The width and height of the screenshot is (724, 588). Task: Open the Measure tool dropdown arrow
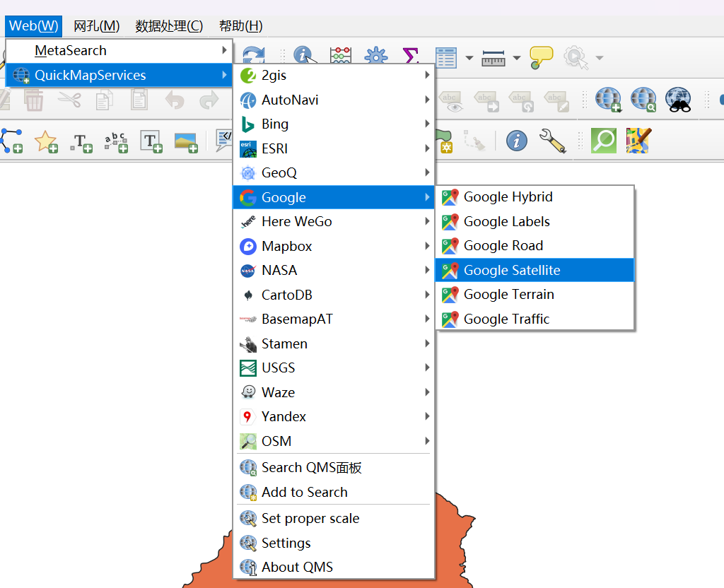[x=517, y=58]
